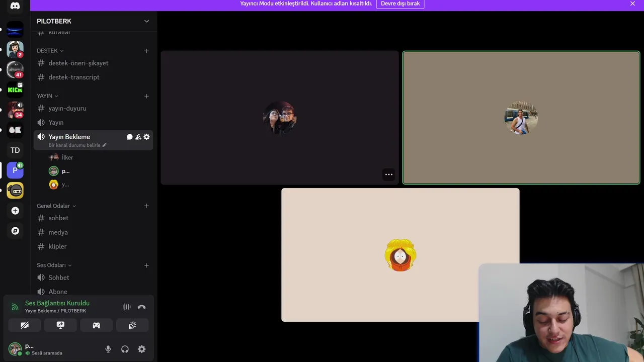Collapse Genel Odalar category
This screenshot has width=644, height=362.
tap(56, 206)
